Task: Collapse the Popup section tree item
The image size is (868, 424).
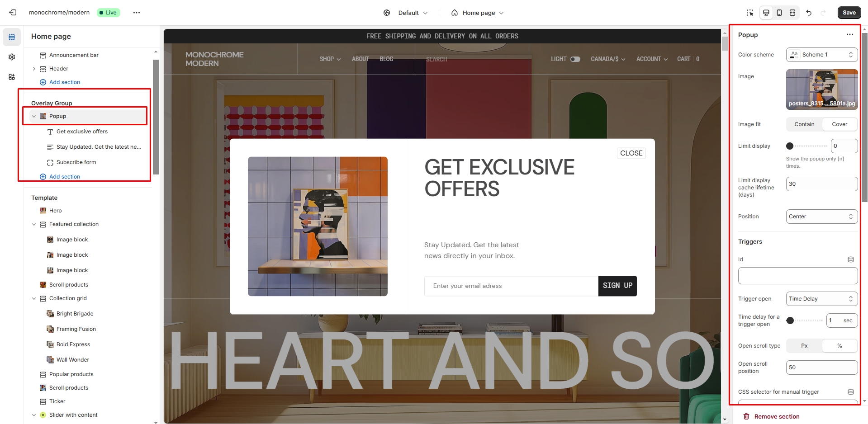Action: point(34,116)
